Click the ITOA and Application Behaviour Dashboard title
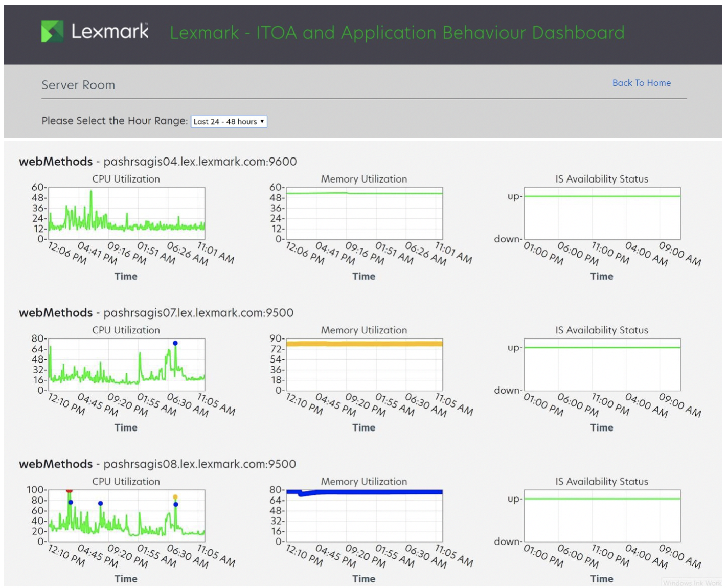Viewport: 727px width, 588px height. pos(397,33)
